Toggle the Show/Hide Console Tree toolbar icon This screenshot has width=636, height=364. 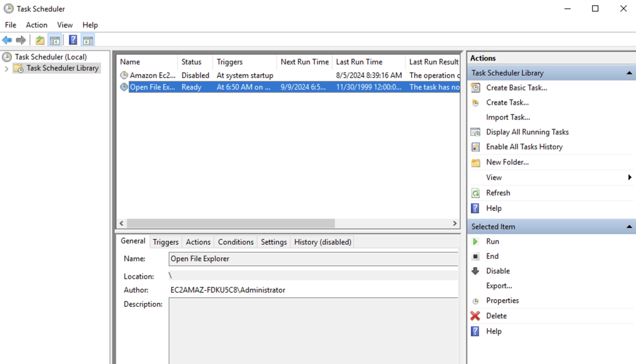55,40
